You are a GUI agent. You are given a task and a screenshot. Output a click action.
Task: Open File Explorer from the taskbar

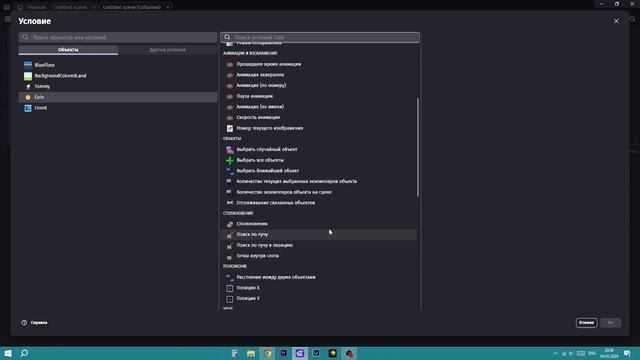coord(251,353)
